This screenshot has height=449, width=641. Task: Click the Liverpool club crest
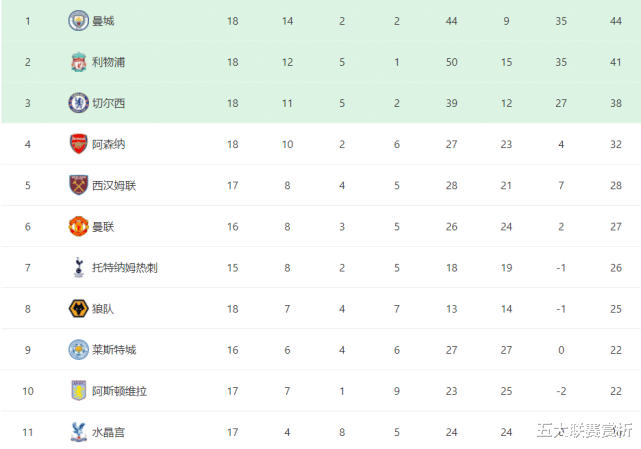coord(78,62)
